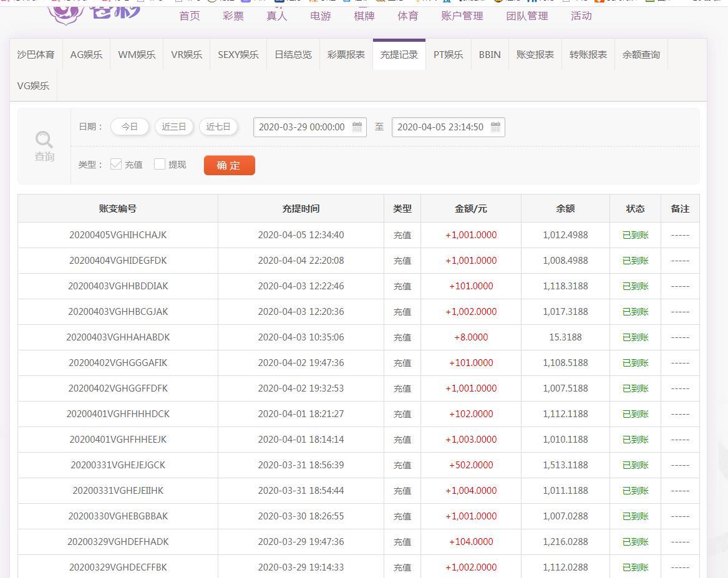The width and height of the screenshot is (728, 578).
Task: Click record number 20200403VGHHBCGJAK
Action: (x=118, y=312)
